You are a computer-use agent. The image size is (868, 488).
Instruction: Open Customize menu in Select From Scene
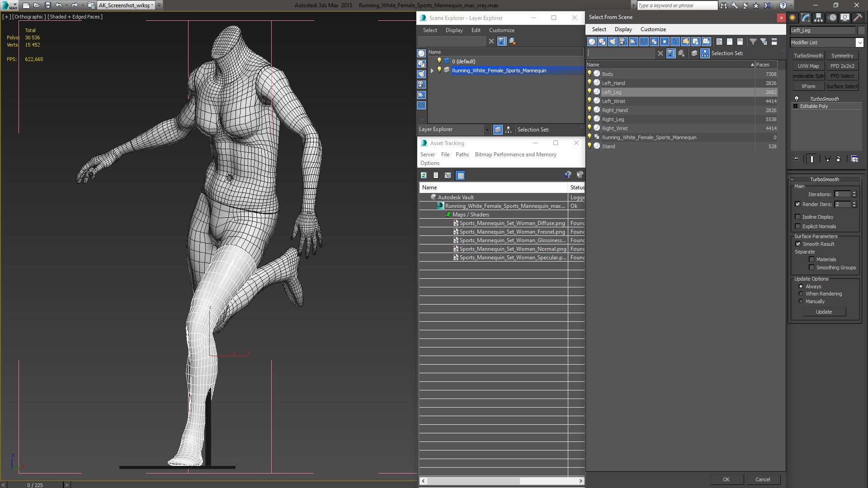(653, 29)
